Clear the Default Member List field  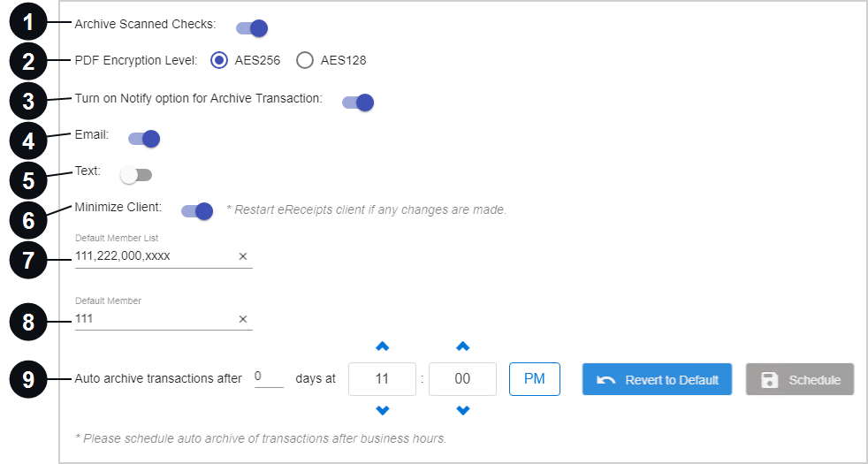[x=242, y=256]
